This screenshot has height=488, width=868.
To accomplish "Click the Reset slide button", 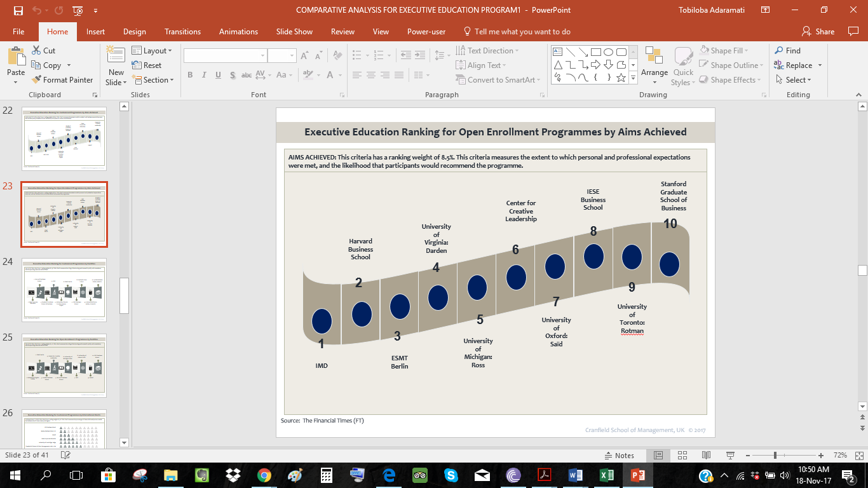I will (147, 65).
